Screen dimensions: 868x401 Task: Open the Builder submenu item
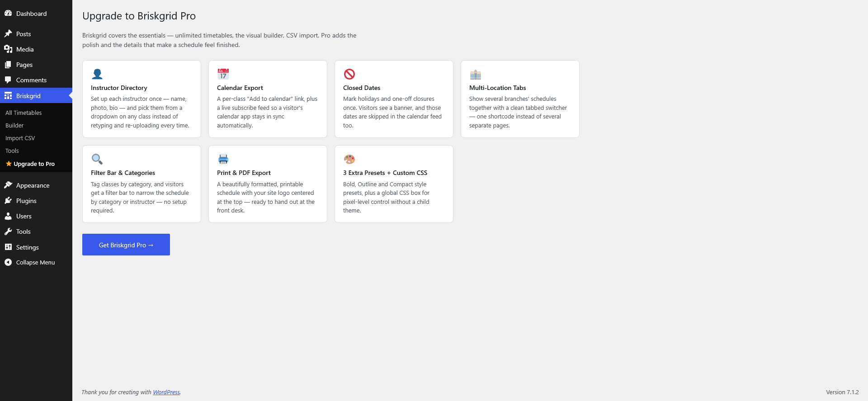pyautogui.click(x=14, y=126)
